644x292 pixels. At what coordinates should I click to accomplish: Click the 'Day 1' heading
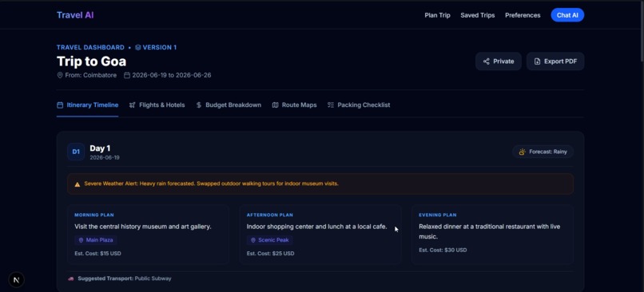point(100,148)
